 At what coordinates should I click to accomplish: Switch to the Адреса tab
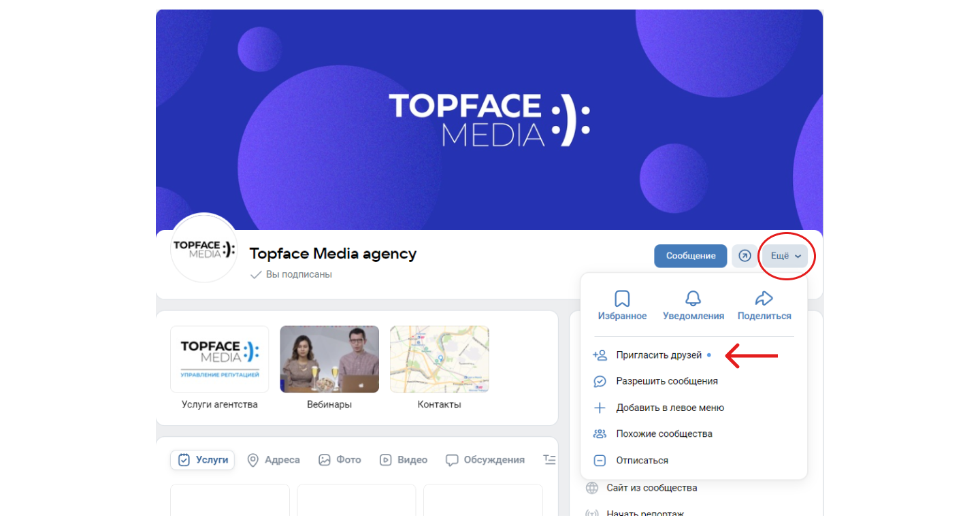coord(274,460)
